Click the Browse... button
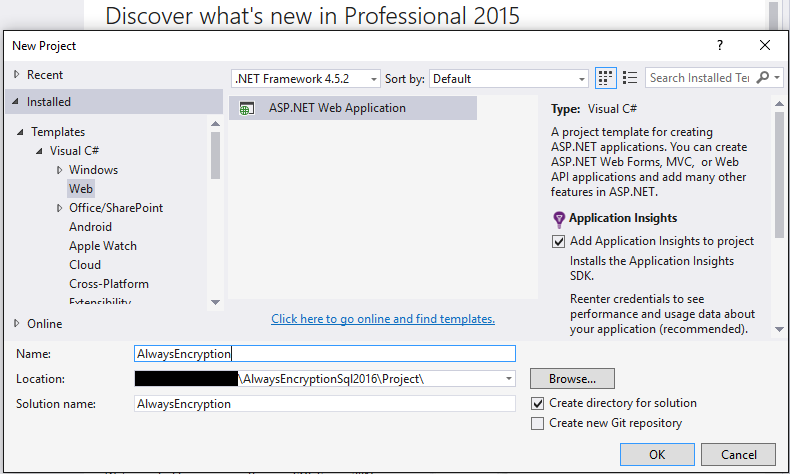Viewport: 790px width, 474px height. click(x=572, y=379)
